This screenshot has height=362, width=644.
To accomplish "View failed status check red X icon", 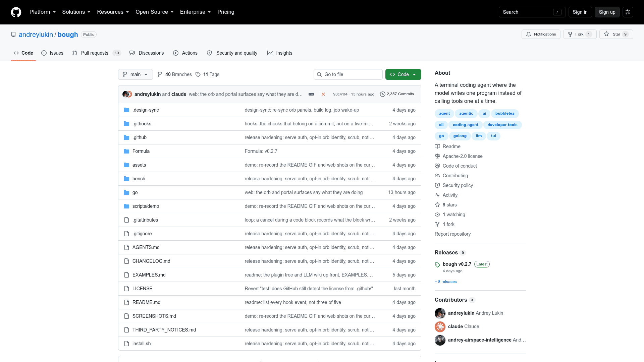I will pyautogui.click(x=323, y=94).
